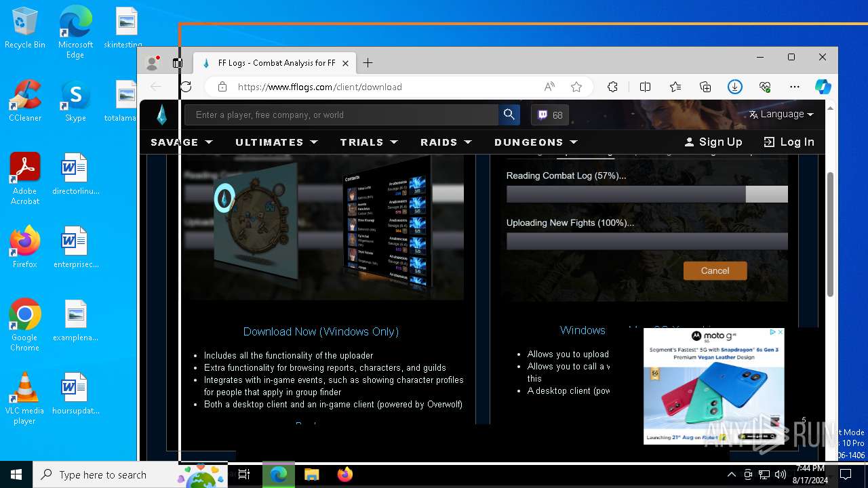Screen dimensions: 868x488
Task: Open the Recycle Bin desktop icon
Action: tap(24, 28)
